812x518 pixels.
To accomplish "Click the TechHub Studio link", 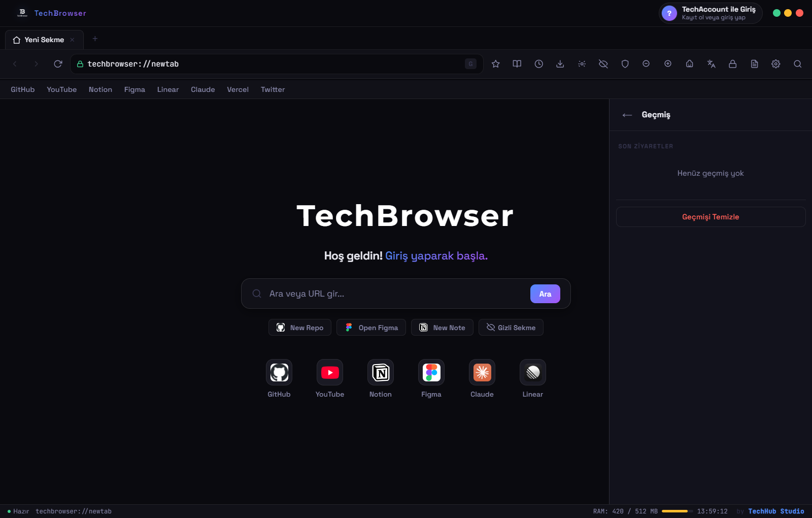I will coord(776,511).
